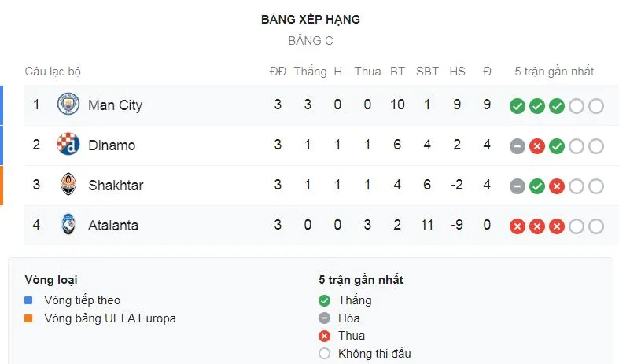The image size is (619, 364).
Task: Click the BẢNG XẾP HẠNG title
Action: [x=310, y=20]
